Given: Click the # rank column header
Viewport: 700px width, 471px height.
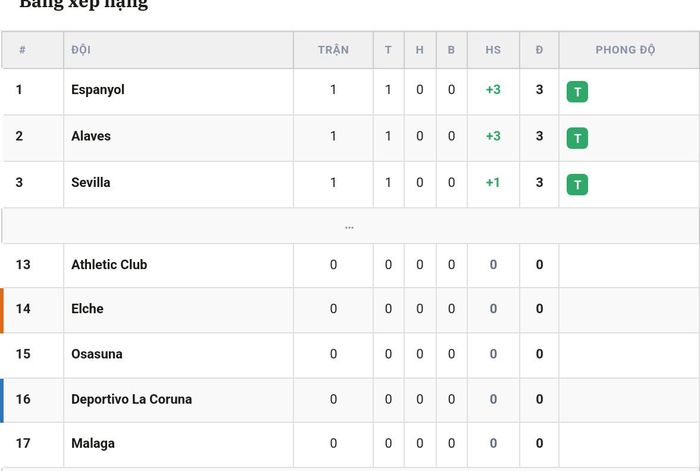Looking at the screenshot, I should click(22, 50).
